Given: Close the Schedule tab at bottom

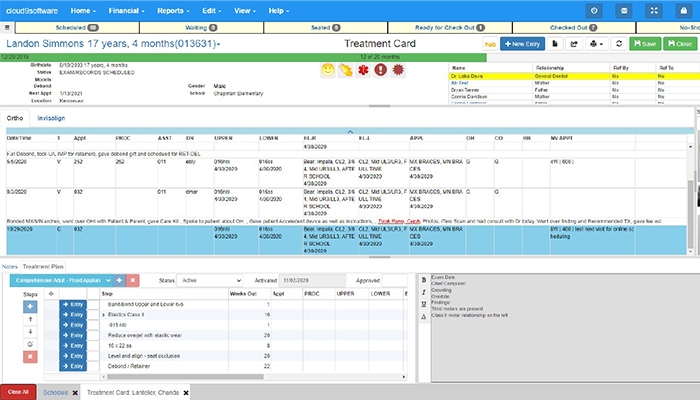Looking at the screenshot, I should [75, 392].
